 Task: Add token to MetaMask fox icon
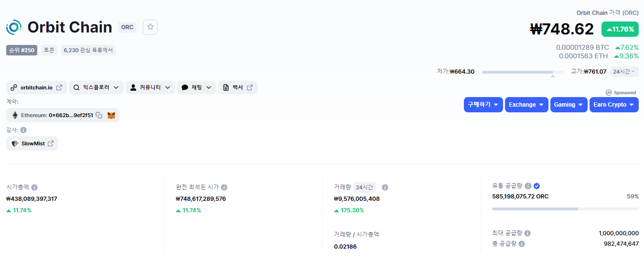(x=111, y=115)
